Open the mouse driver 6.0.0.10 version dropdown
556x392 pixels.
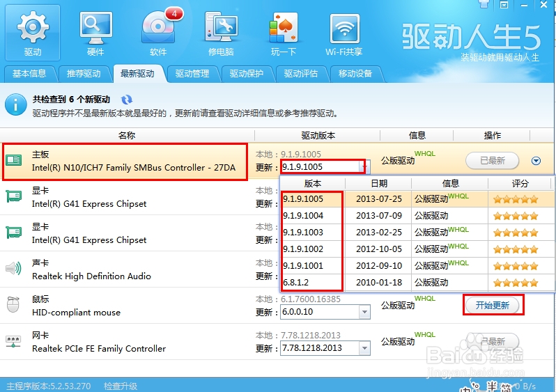tap(364, 312)
